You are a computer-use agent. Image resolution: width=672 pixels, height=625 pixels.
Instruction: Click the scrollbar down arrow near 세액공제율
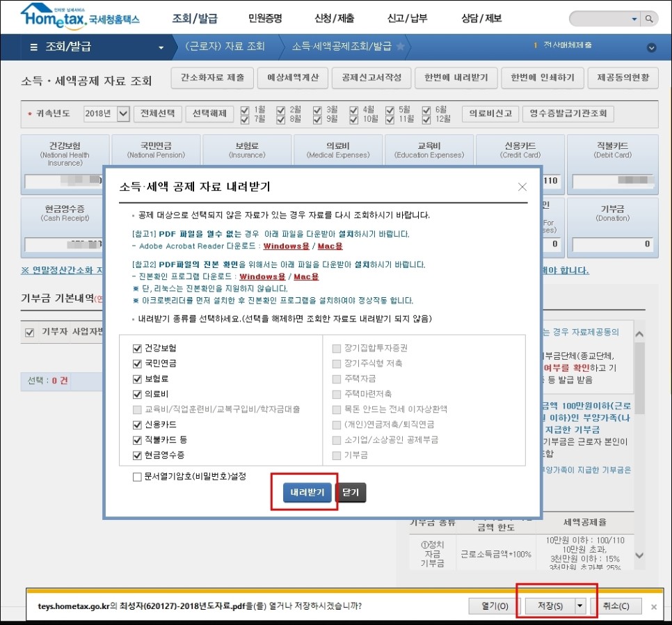pos(639,555)
